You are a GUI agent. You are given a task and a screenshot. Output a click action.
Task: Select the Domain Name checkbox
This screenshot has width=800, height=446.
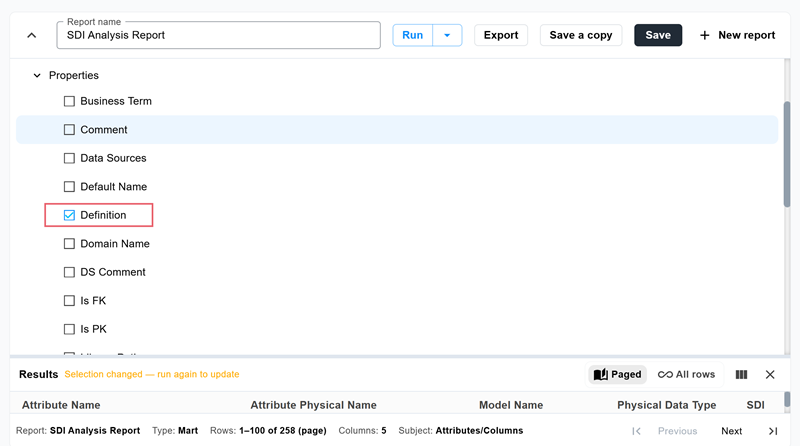(x=69, y=244)
